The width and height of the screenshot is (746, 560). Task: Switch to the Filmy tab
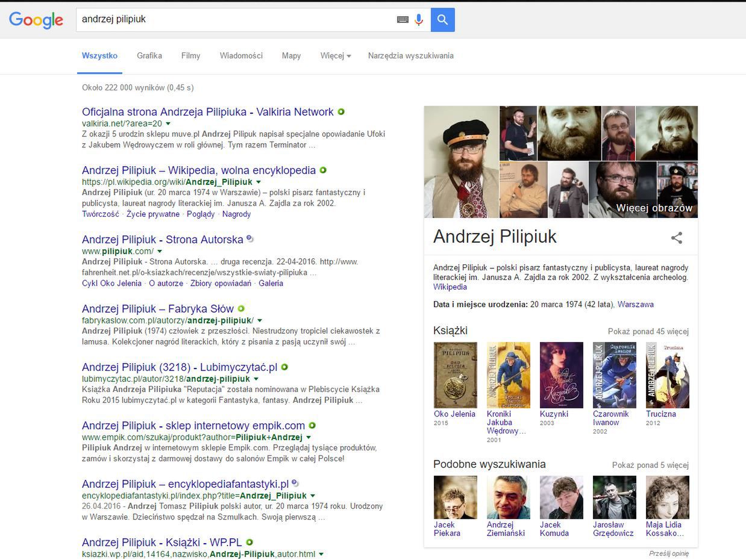(x=190, y=56)
